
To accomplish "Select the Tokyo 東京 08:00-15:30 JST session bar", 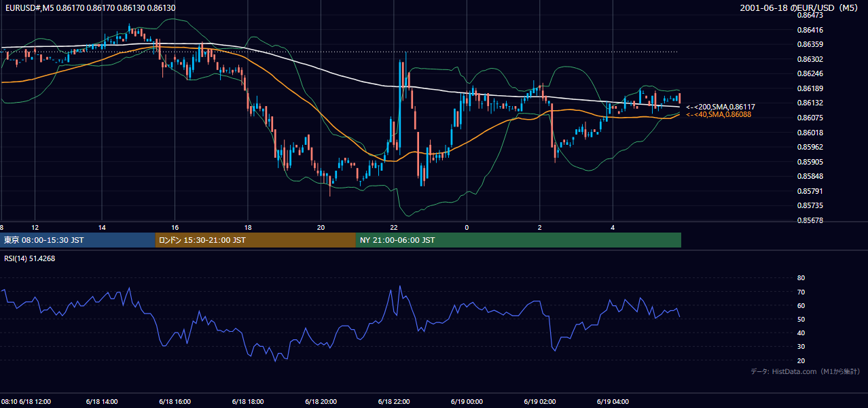I will (x=77, y=240).
